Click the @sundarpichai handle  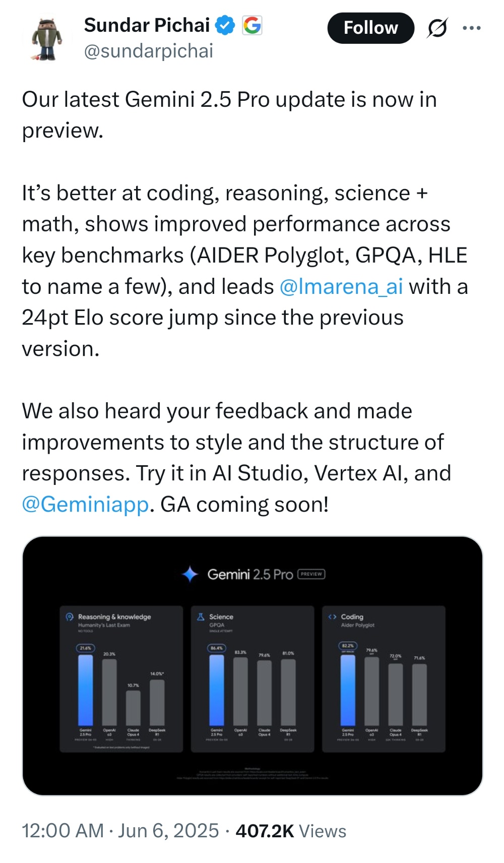pos(149,50)
